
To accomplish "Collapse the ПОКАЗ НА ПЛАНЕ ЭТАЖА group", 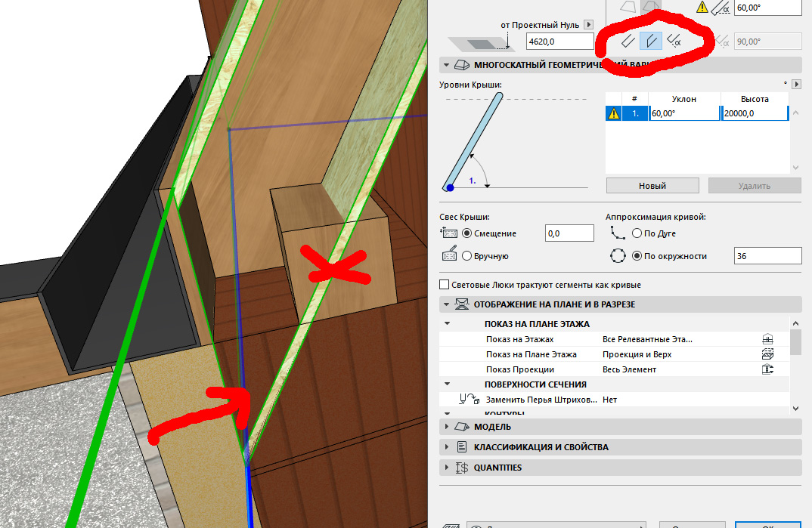I will (x=447, y=324).
